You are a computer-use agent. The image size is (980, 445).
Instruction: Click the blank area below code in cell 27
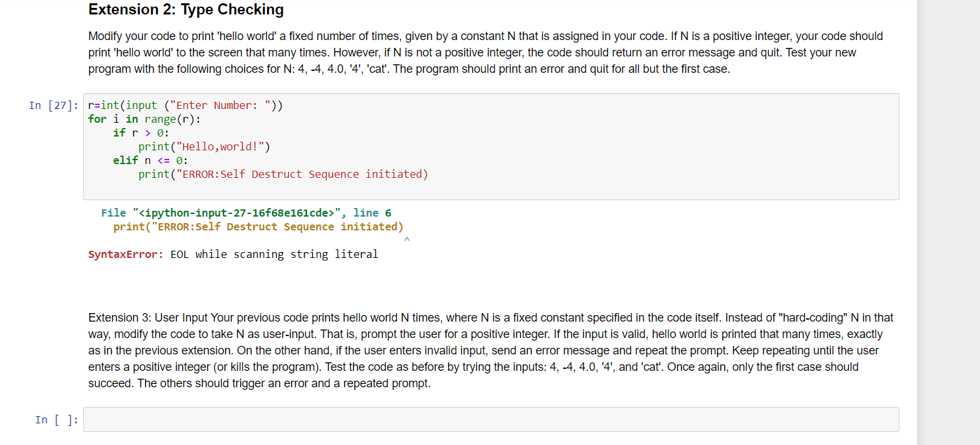coord(491,189)
